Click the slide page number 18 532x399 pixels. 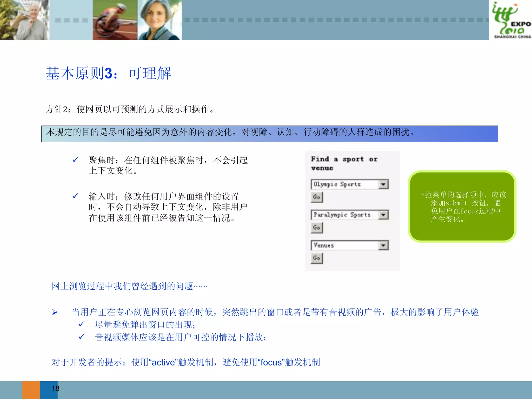(55, 388)
